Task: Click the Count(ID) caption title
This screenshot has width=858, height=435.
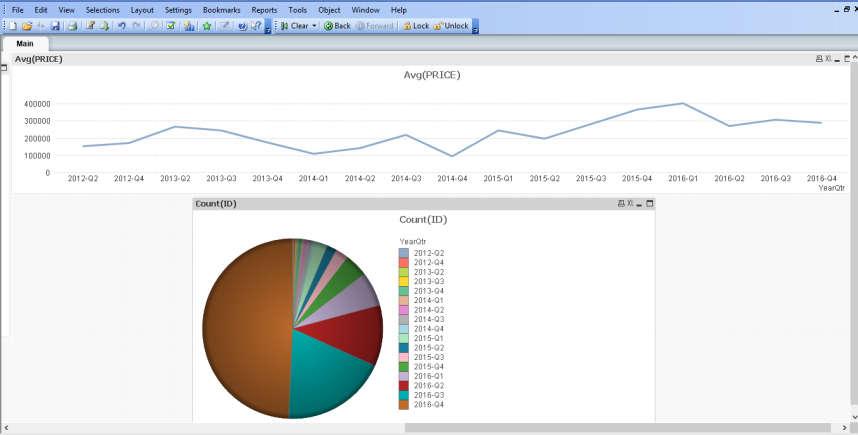Action: coord(216,204)
